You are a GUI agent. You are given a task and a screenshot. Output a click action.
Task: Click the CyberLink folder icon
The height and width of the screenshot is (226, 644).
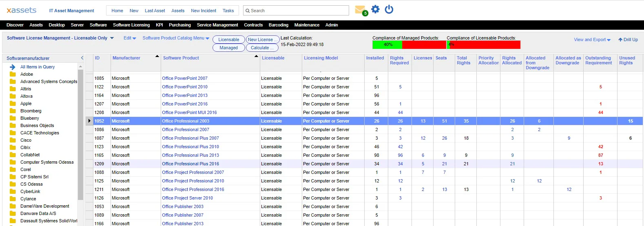(13, 191)
